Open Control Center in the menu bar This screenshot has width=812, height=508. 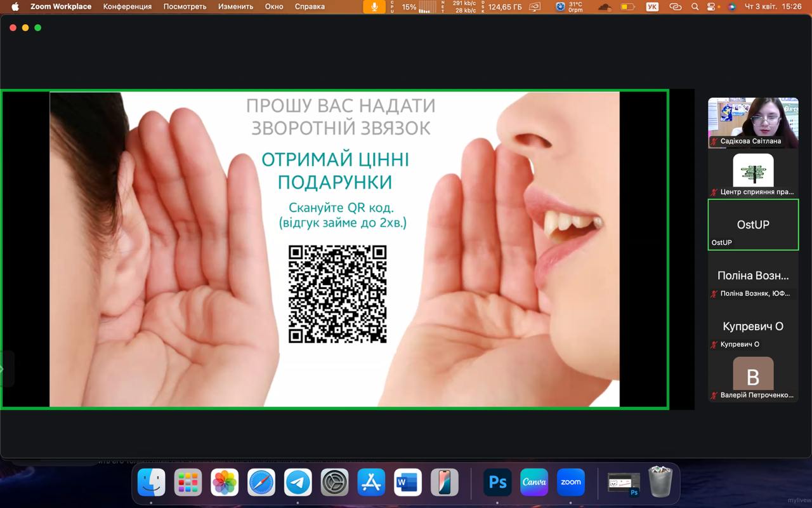[x=714, y=7]
